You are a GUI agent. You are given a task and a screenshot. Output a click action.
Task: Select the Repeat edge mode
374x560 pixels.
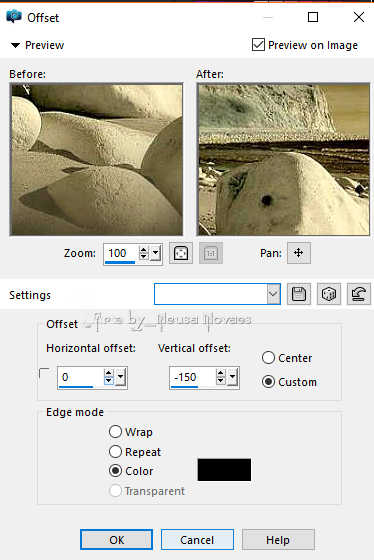tap(115, 451)
